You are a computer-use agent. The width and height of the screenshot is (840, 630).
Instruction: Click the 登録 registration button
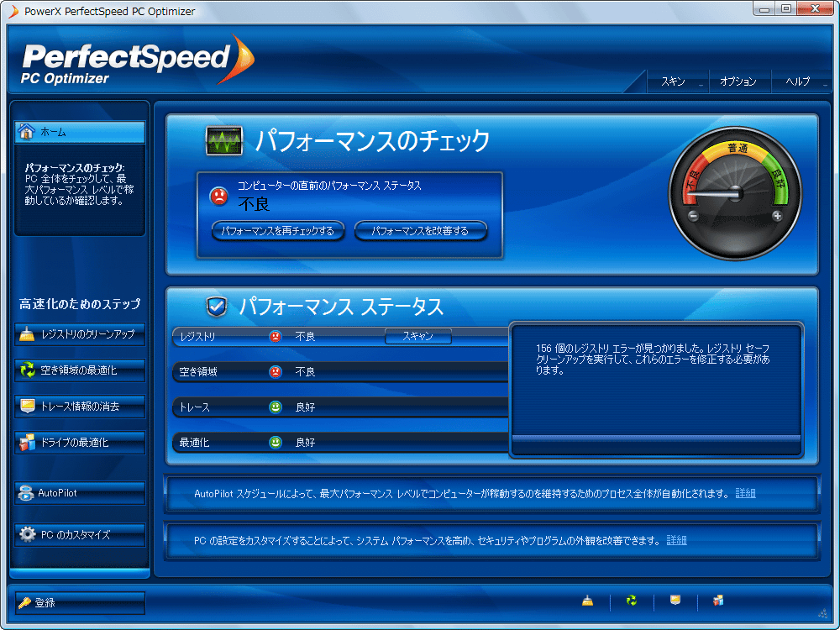[80, 602]
